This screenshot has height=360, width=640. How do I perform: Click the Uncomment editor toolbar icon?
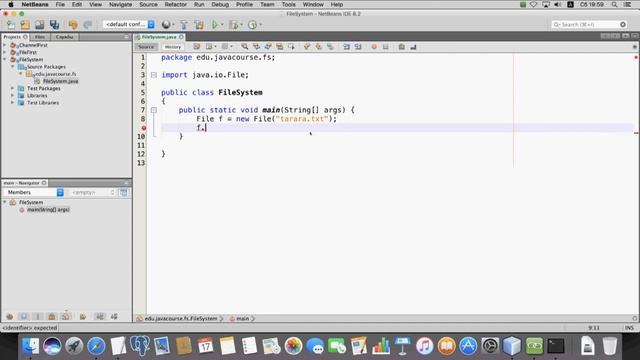pyautogui.click(x=413, y=47)
